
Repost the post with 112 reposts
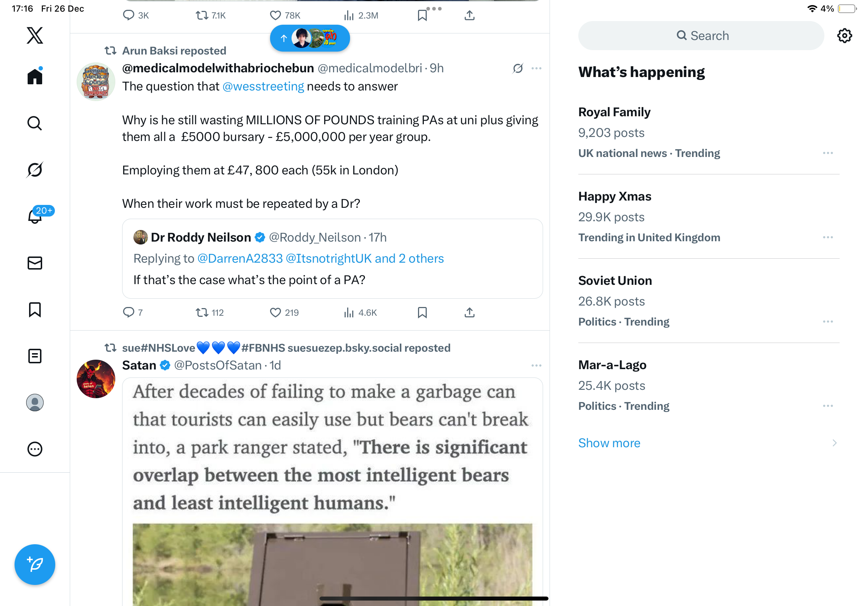(202, 312)
